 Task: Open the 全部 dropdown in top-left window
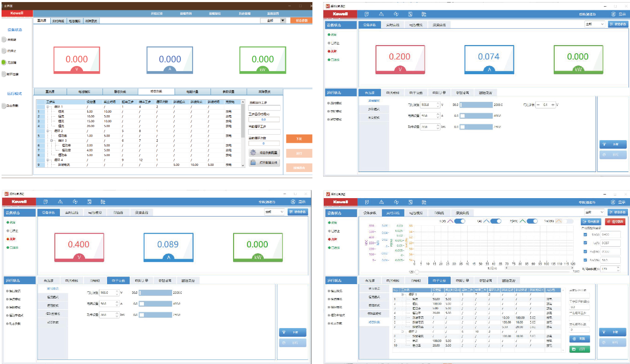click(x=283, y=20)
